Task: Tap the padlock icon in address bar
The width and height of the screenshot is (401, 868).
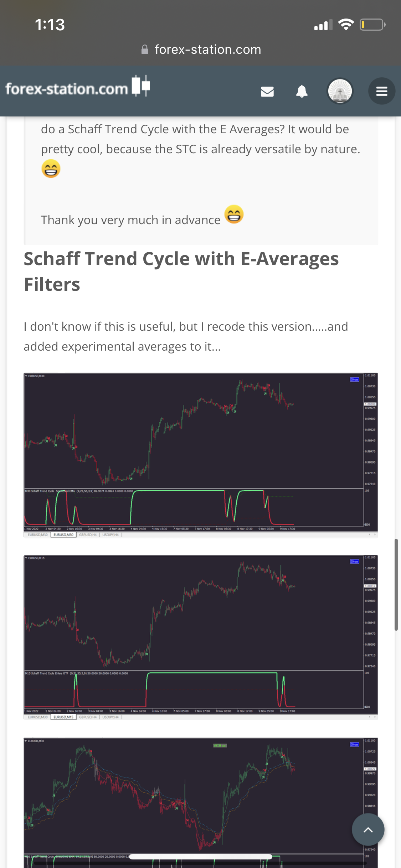Action: [145, 50]
